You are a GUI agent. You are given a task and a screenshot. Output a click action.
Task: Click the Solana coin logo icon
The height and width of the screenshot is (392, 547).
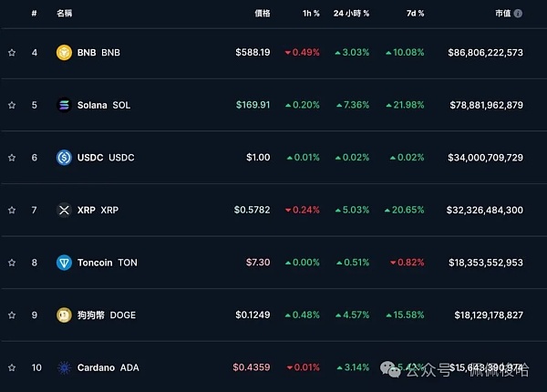point(64,105)
